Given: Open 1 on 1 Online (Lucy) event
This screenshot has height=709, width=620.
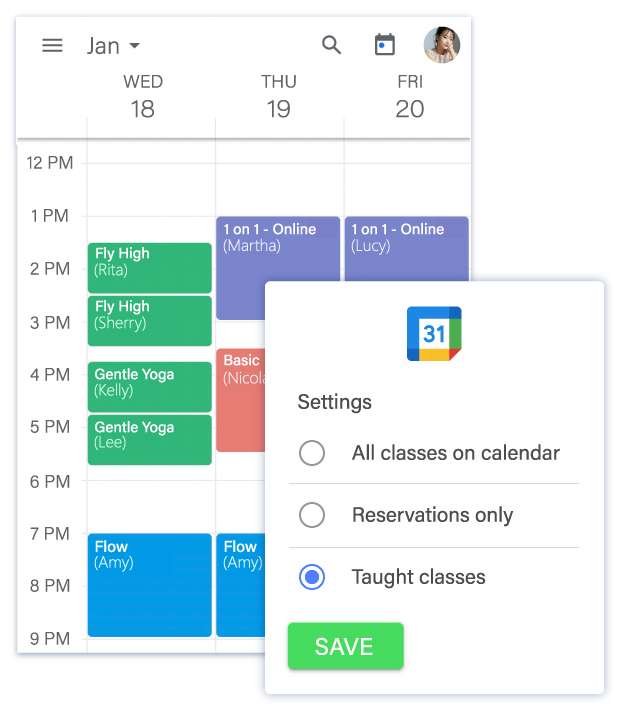Looking at the screenshot, I should tap(407, 248).
